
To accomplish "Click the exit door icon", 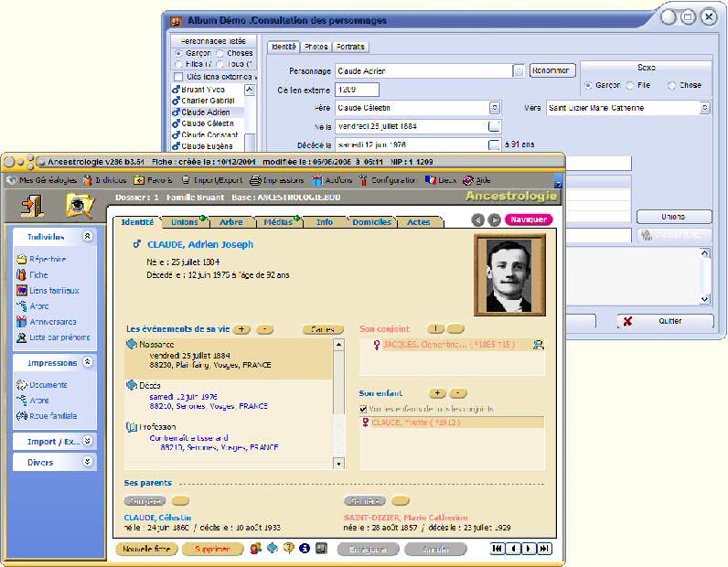I will (33, 205).
